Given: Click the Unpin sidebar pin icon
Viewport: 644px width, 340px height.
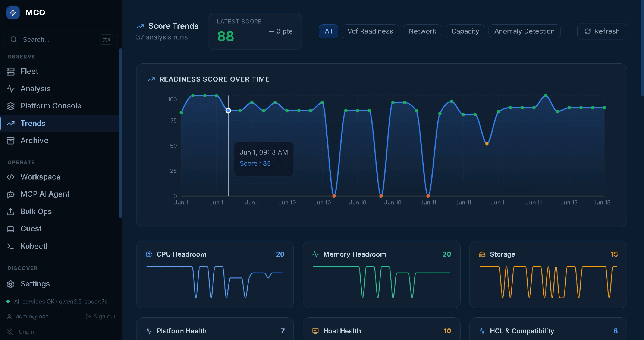Looking at the screenshot, I should click(x=10, y=331).
